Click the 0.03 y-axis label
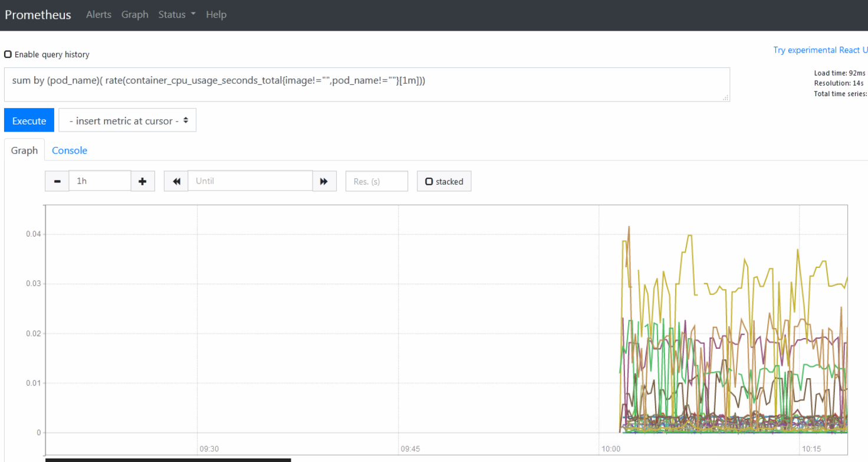The height and width of the screenshot is (462, 868). click(x=34, y=284)
